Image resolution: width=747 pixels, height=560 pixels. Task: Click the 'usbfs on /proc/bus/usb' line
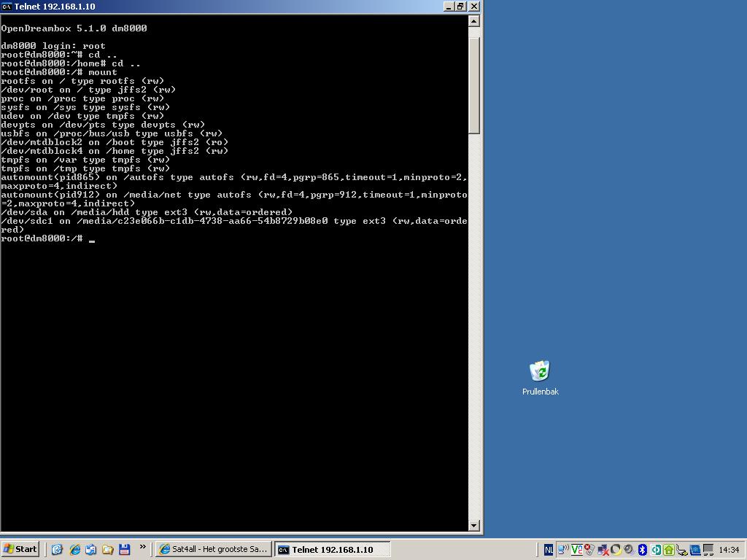(112, 134)
